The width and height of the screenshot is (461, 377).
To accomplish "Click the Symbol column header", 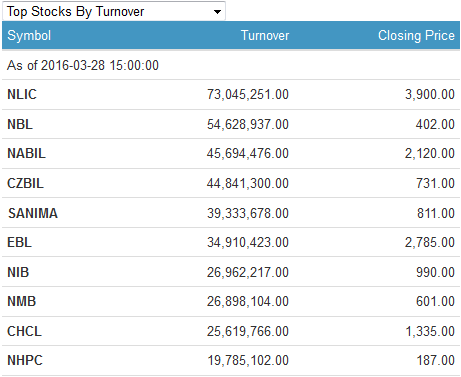I will tap(29, 35).
